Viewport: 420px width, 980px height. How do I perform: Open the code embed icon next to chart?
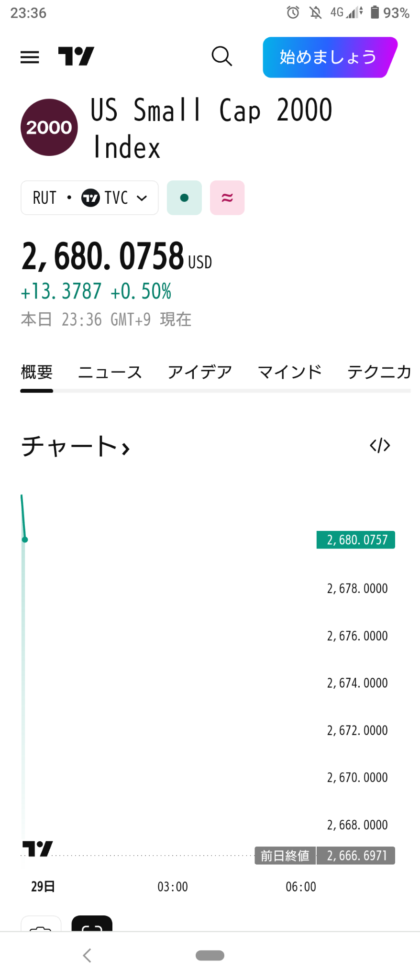[x=379, y=445]
